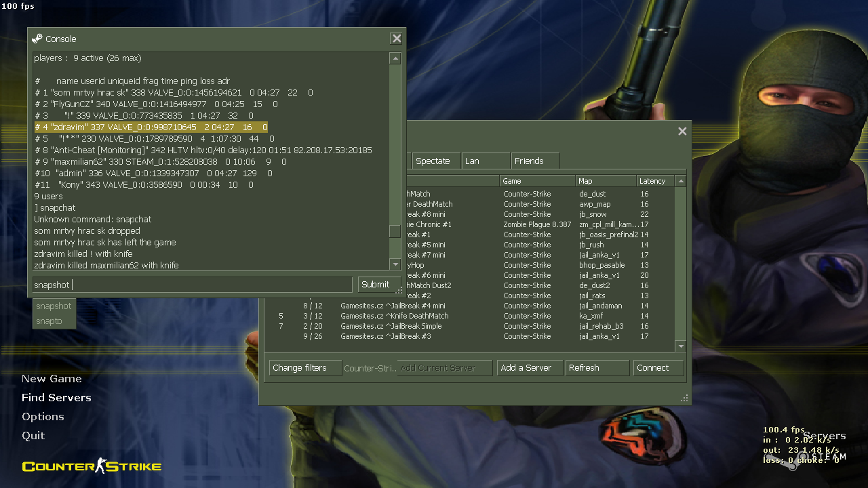Sort servers by Latency column
This screenshot has height=488, width=868.
click(655, 181)
